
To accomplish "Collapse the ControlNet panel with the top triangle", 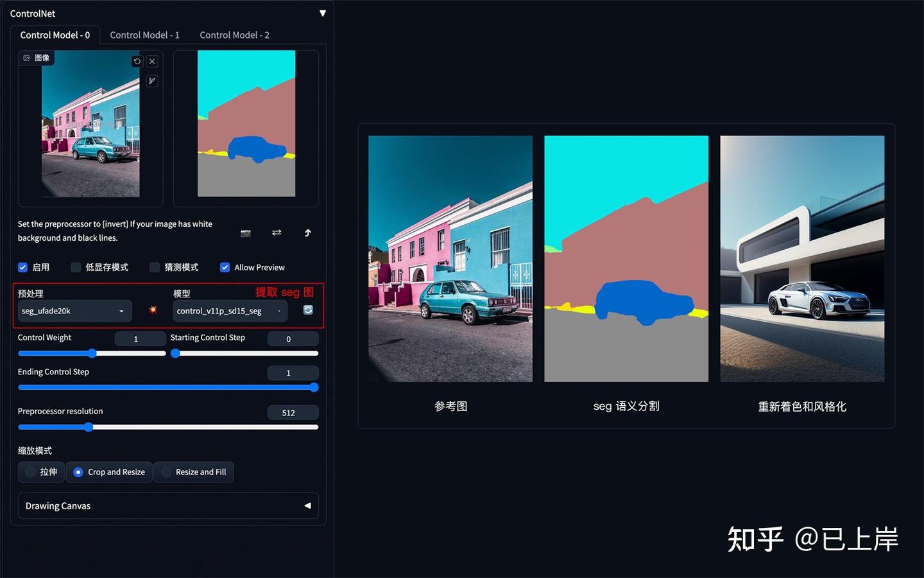I will pos(322,13).
